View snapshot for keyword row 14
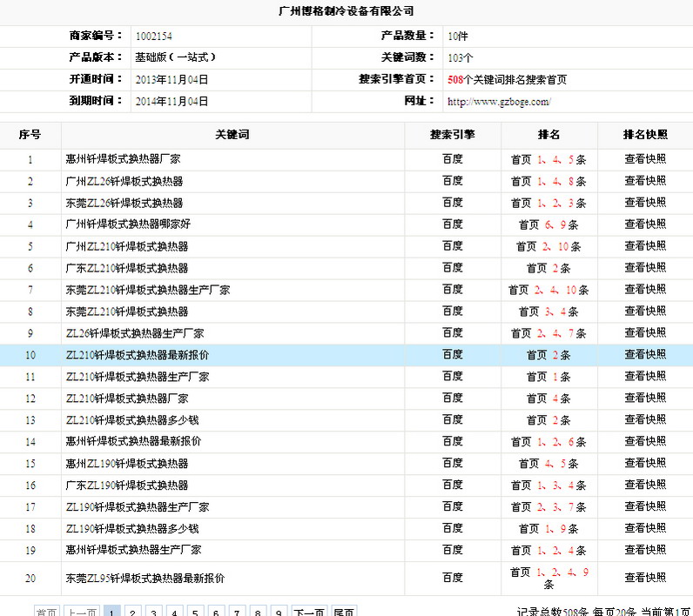 (645, 441)
